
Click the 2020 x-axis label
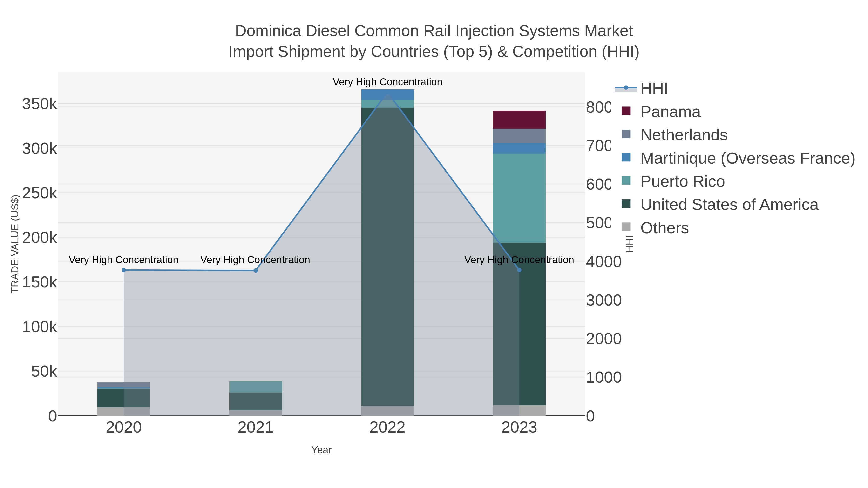124,428
